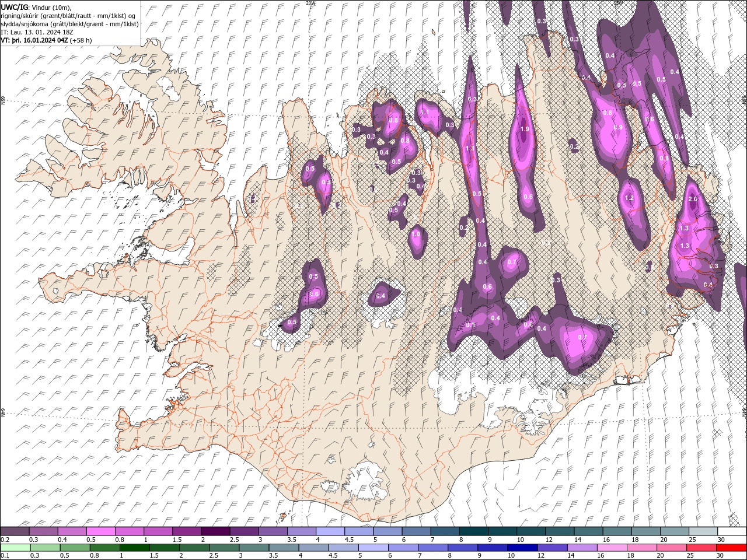Pick lower legend green swatch 0.8 to 1
747x560 pixels.
pyautogui.click(x=105, y=548)
